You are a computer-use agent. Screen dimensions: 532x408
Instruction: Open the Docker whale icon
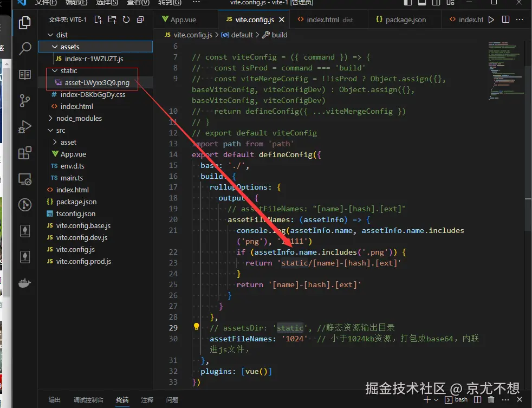(25, 283)
